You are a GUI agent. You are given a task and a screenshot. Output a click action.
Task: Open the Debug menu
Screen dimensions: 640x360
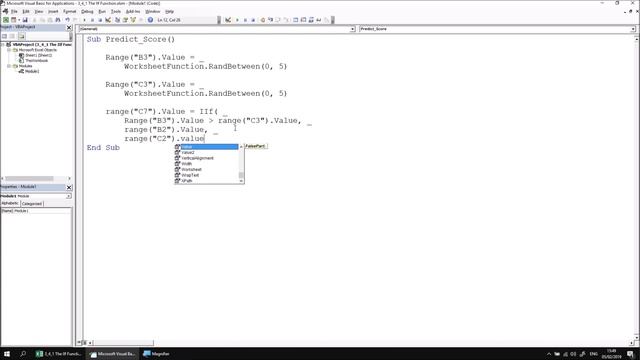click(x=87, y=11)
